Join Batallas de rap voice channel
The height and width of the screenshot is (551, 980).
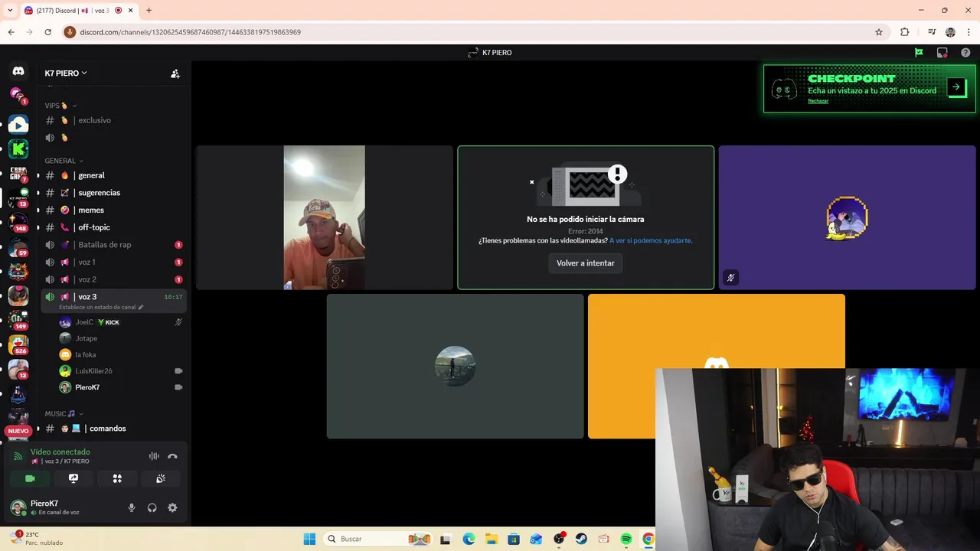point(113,245)
